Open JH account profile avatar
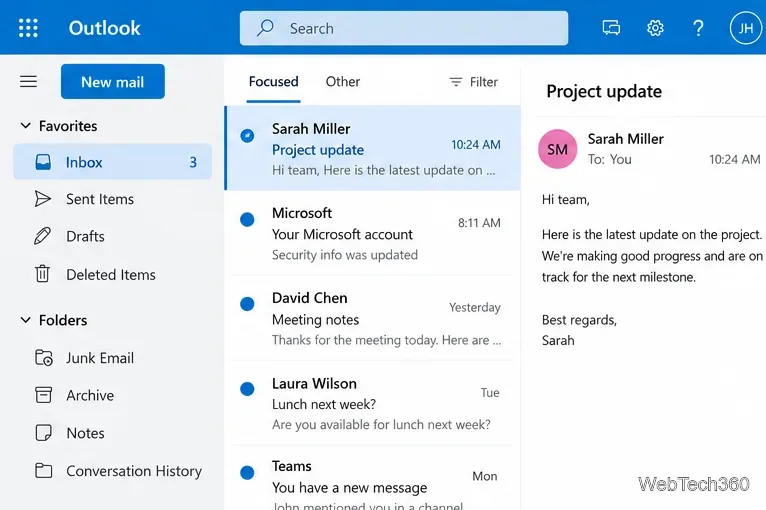Viewport: 766px width, 510px height. (745, 28)
